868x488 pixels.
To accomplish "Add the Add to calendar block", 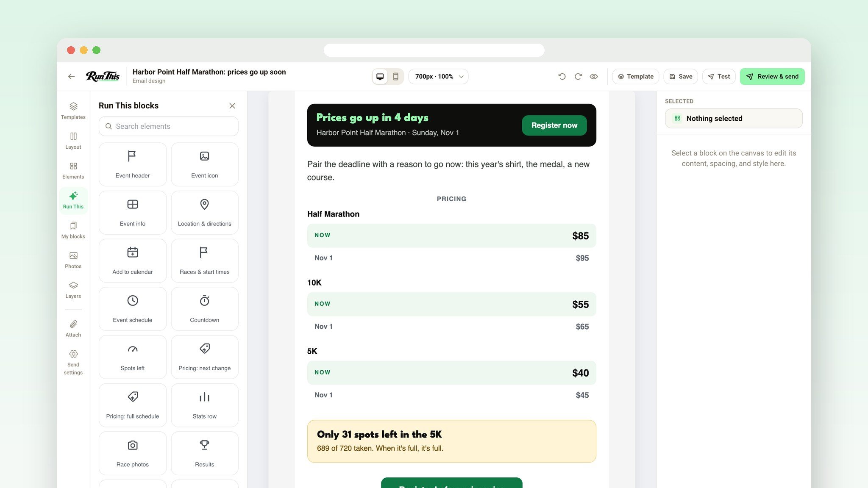I will tap(133, 261).
